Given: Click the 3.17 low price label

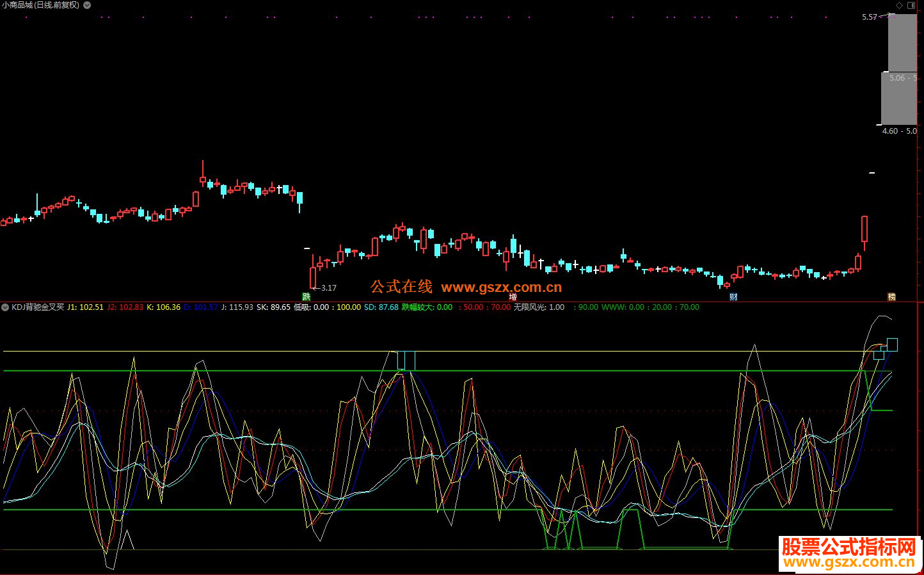Looking at the screenshot, I should [x=328, y=288].
